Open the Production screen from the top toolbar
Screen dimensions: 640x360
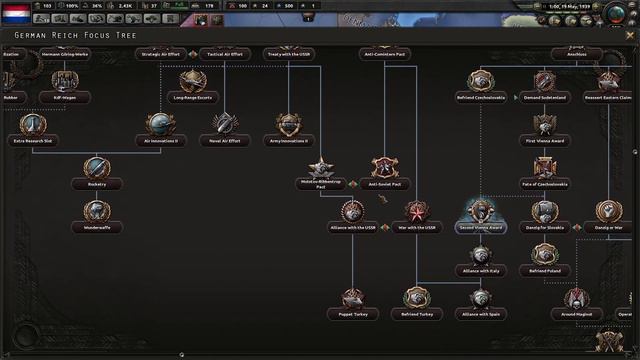tap(133, 19)
